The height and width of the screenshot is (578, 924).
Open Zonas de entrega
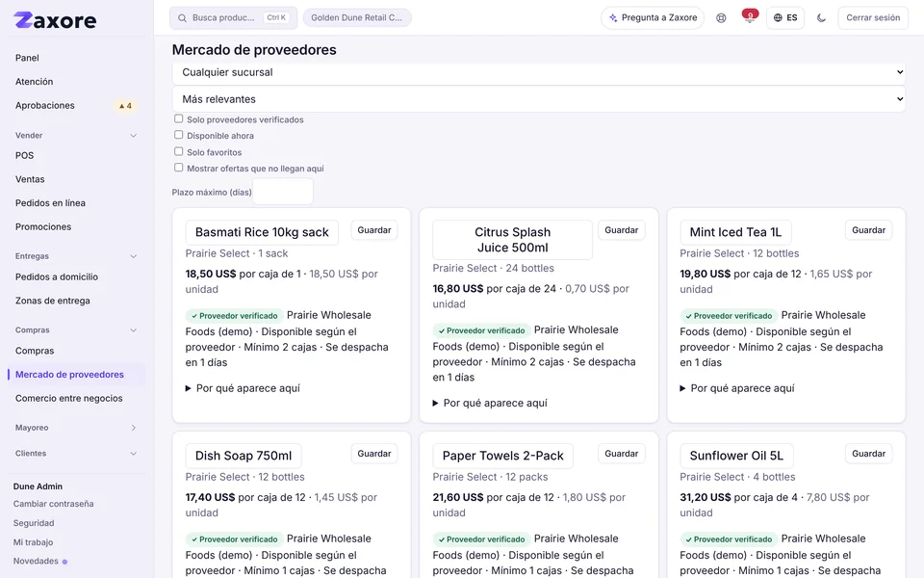pyautogui.click(x=52, y=301)
